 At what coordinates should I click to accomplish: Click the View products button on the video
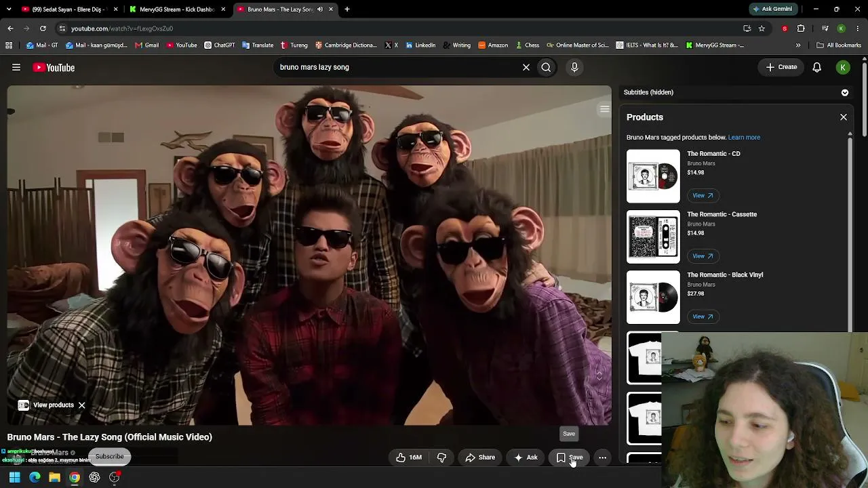(x=46, y=405)
